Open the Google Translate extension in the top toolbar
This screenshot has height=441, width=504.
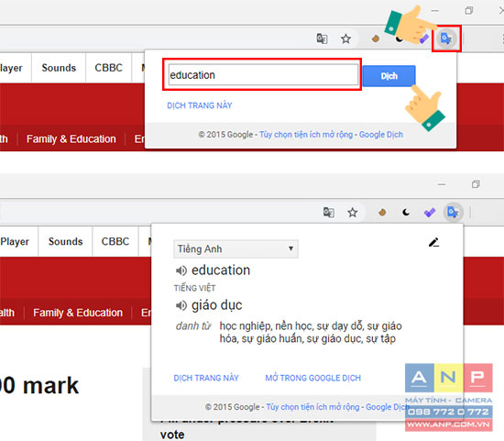pos(446,39)
